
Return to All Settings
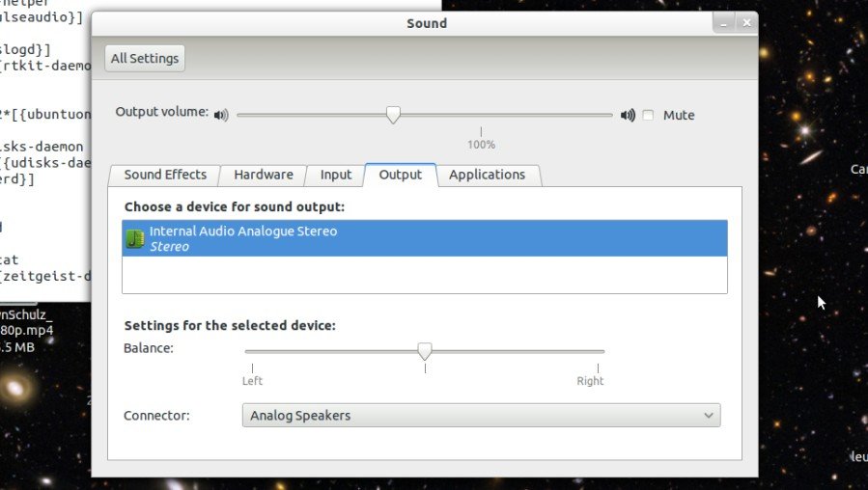[145, 59]
